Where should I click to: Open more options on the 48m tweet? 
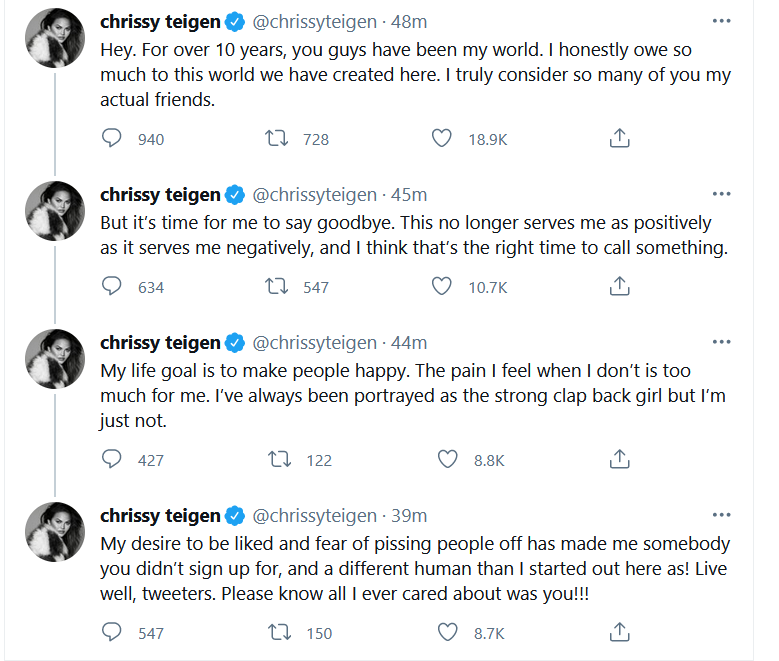point(721,20)
